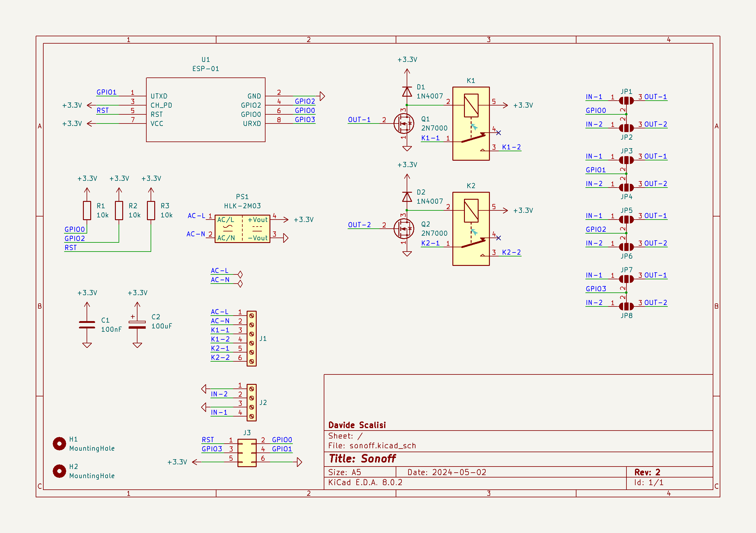Click the OUT-1 net label at Q1 gate
This screenshot has height=533, width=756.
pos(359,120)
